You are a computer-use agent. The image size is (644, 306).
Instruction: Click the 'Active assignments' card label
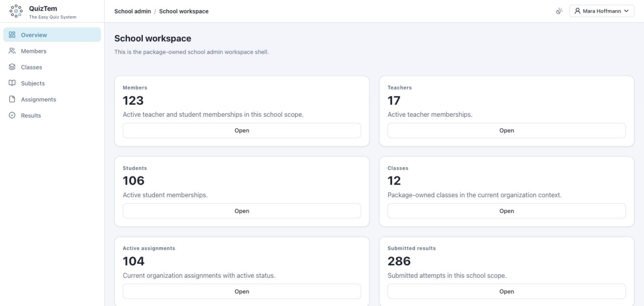pyautogui.click(x=149, y=248)
